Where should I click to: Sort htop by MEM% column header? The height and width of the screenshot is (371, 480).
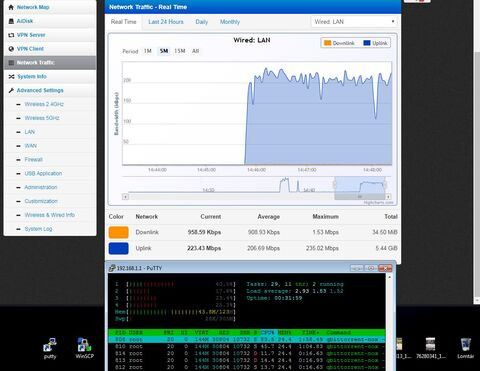click(285, 332)
